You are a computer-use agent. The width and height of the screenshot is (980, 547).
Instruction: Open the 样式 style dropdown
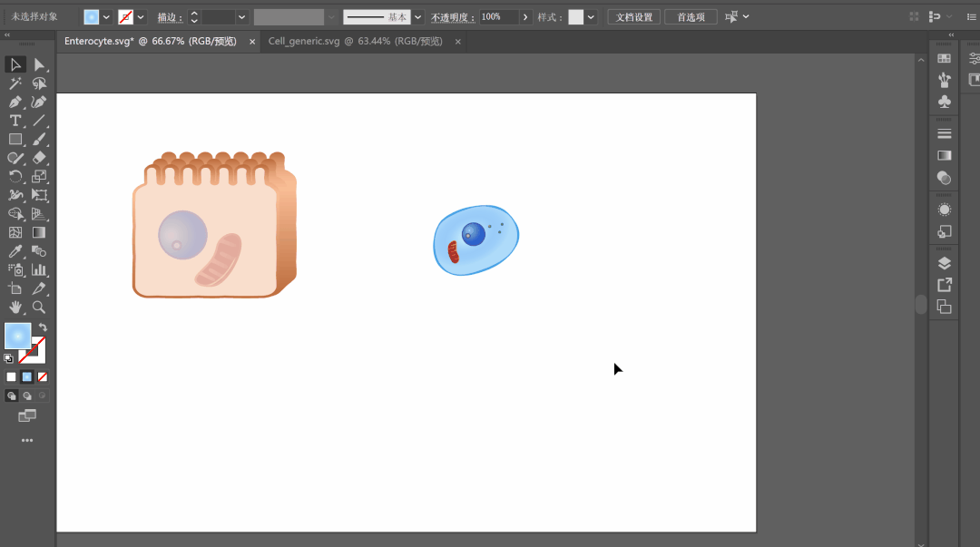point(592,17)
